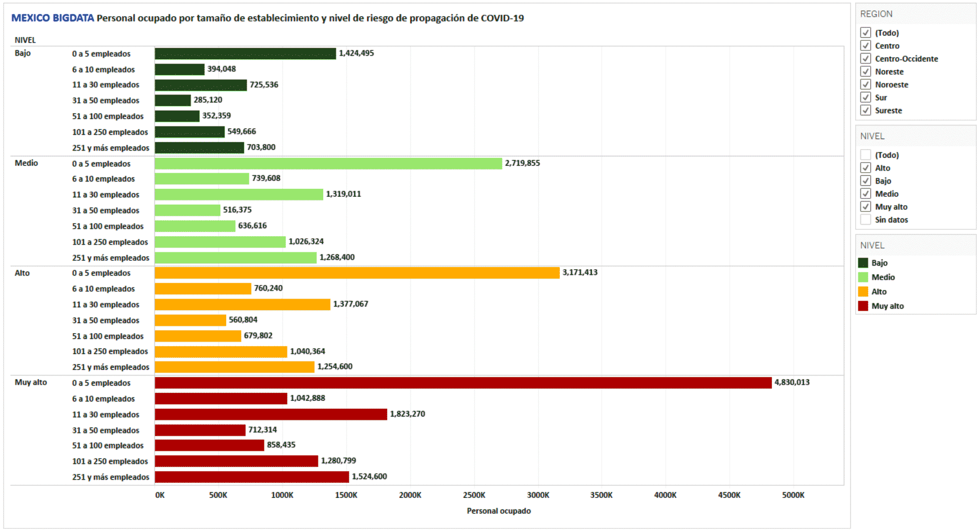Uncheck the Alto nivel filter
This screenshot has height=531, width=980.
(x=866, y=167)
